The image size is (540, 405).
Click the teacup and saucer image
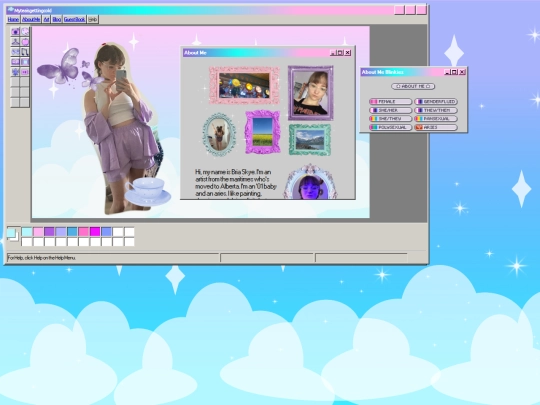pos(148,192)
